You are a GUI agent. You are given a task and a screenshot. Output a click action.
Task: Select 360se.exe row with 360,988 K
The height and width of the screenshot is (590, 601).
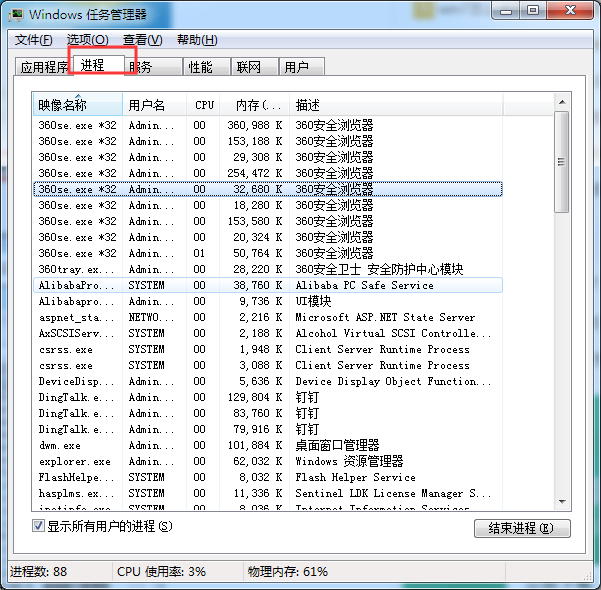coord(268,125)
